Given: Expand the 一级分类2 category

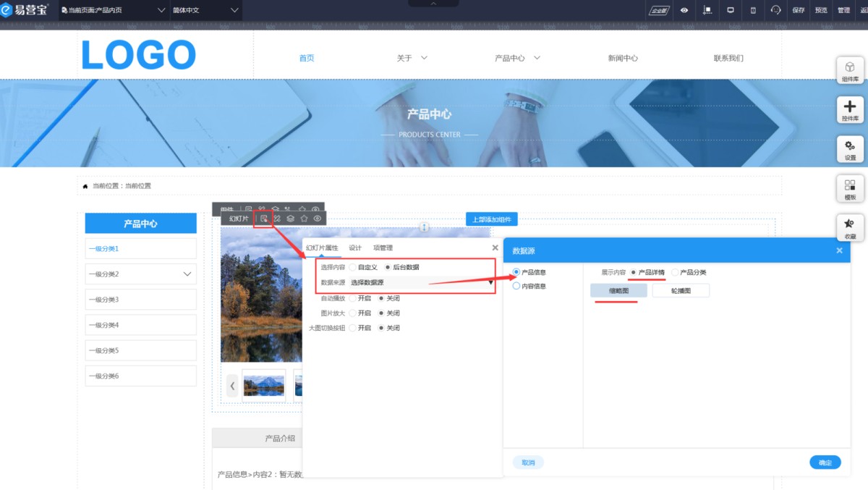Looking at the screenshot, I should [187, 274].
